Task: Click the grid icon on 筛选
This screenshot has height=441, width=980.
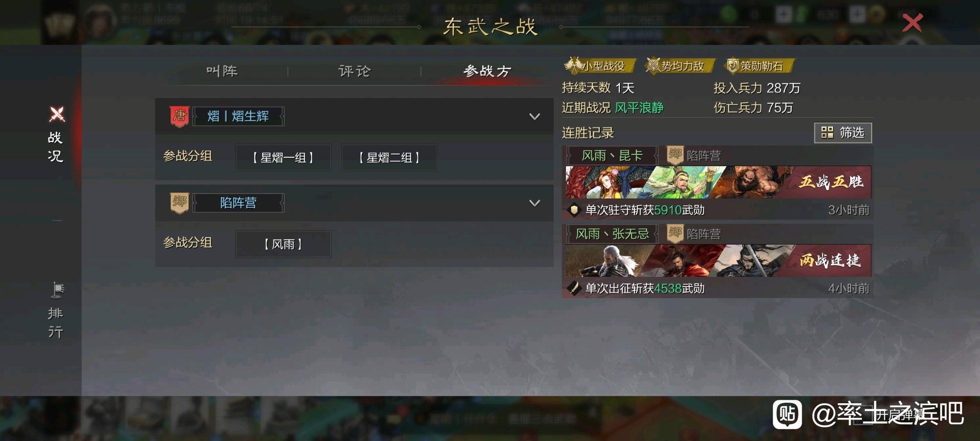Action: pyautogui.click(x=827, y=133)
